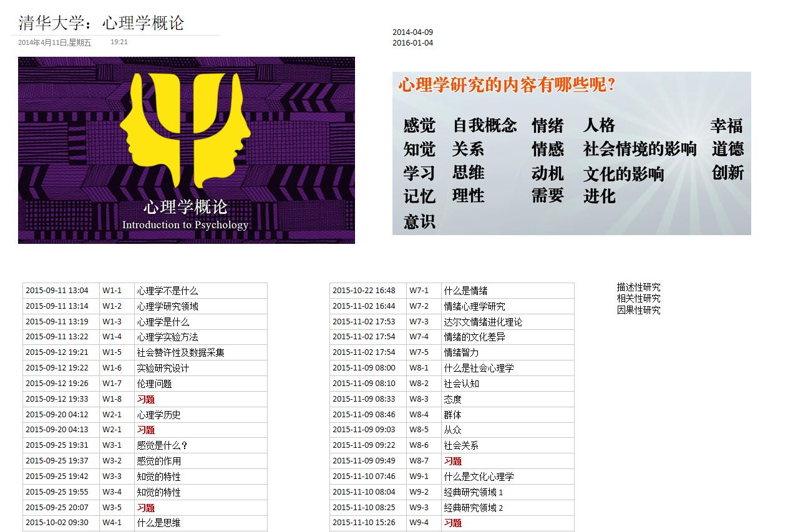The image size is (798, 532).
Task: Select the Introduction to Psychology cover image
Action: tap(186, 150)
